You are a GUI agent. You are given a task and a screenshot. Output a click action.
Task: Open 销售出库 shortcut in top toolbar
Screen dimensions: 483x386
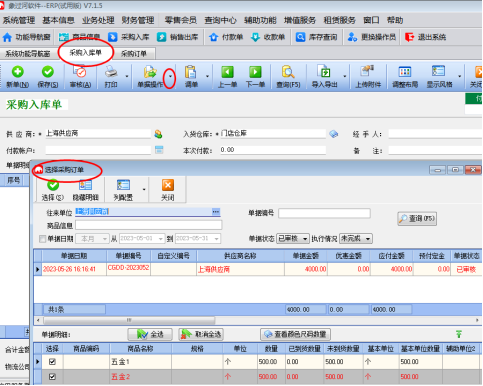click(178, 37)
